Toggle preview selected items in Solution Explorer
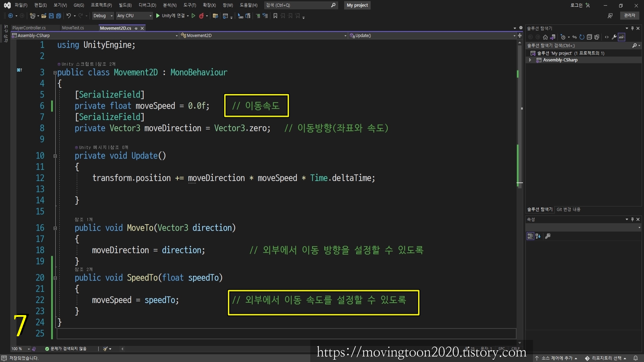The image size is (644, 362). (x=622, y=37)
